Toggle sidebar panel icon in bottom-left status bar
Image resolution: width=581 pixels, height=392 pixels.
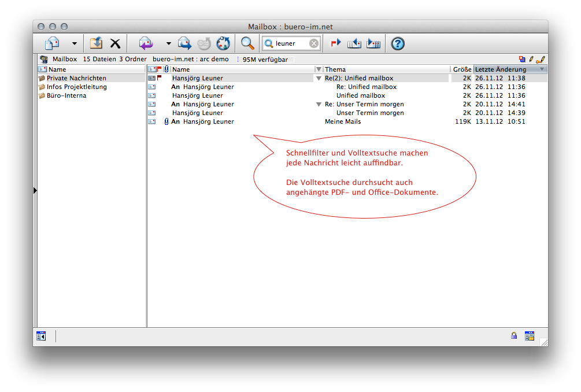41,335
